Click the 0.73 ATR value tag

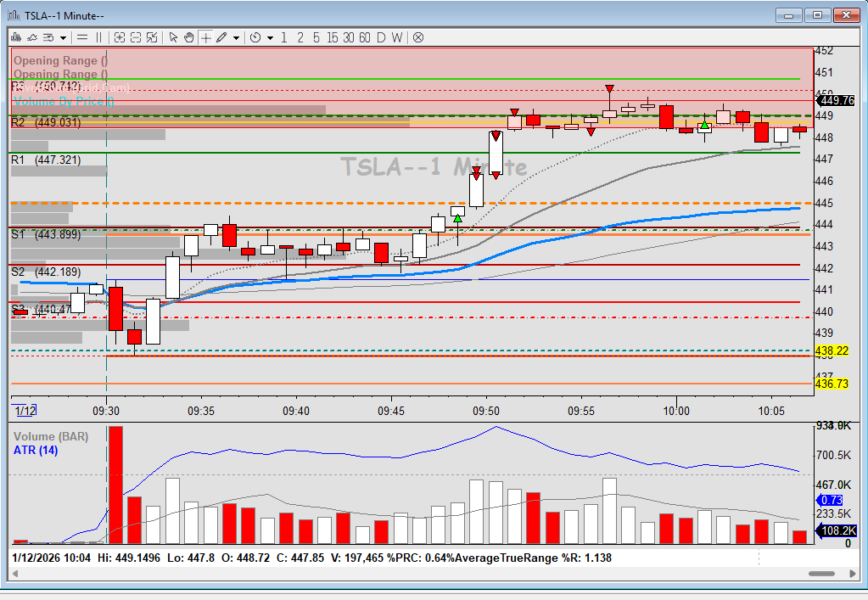tap(830, 501)
